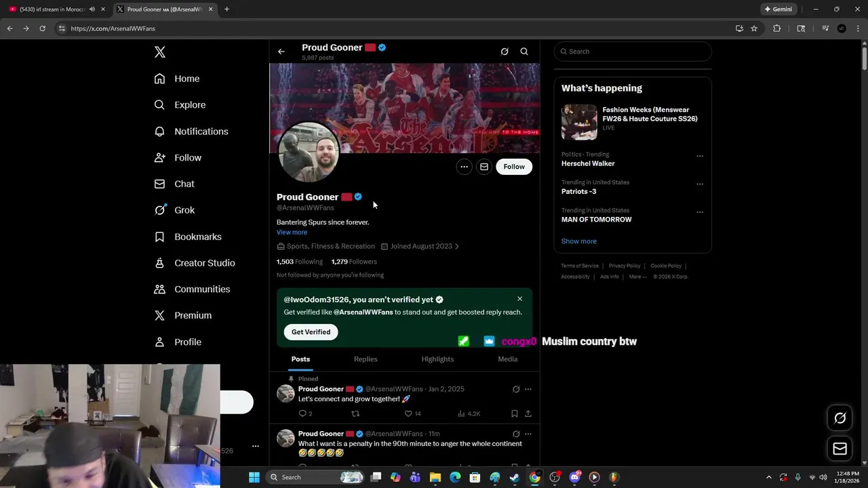Screen dimensions: 868x488
Task: Follow Proud Gooner account
Action: [x=514, y=167]
